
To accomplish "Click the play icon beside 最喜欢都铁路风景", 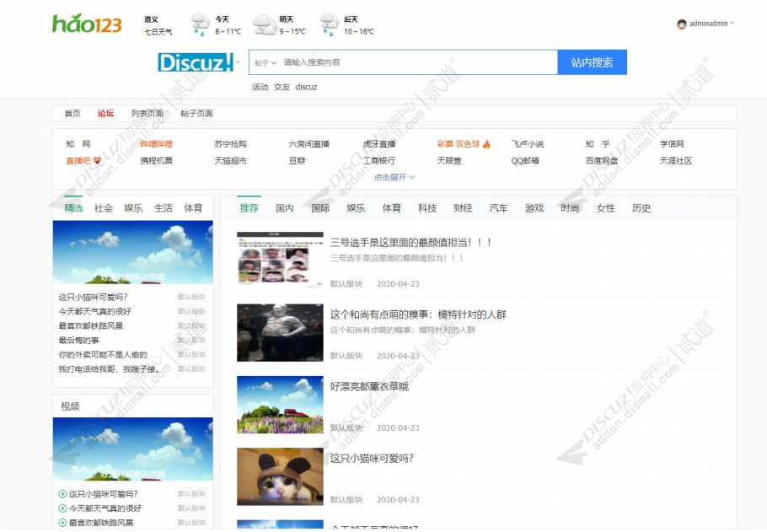I will coord(62,523).
